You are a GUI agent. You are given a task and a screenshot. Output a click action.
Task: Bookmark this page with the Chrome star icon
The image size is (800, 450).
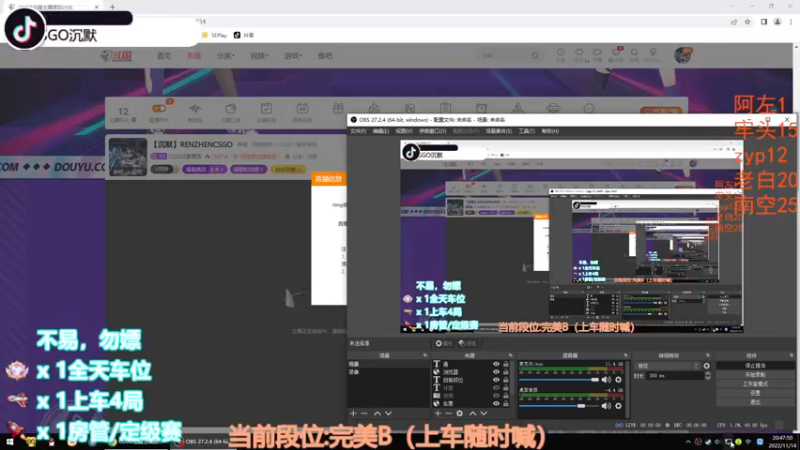point(747,22)
